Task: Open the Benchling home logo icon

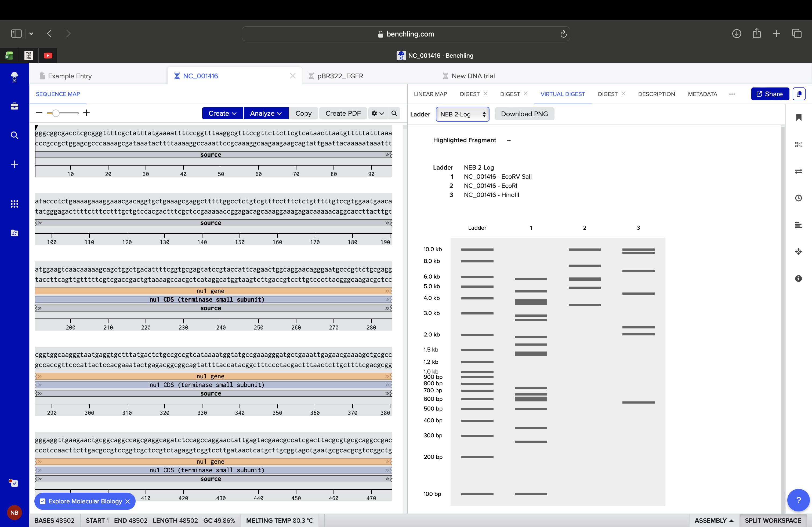Action: click(14, 77)
